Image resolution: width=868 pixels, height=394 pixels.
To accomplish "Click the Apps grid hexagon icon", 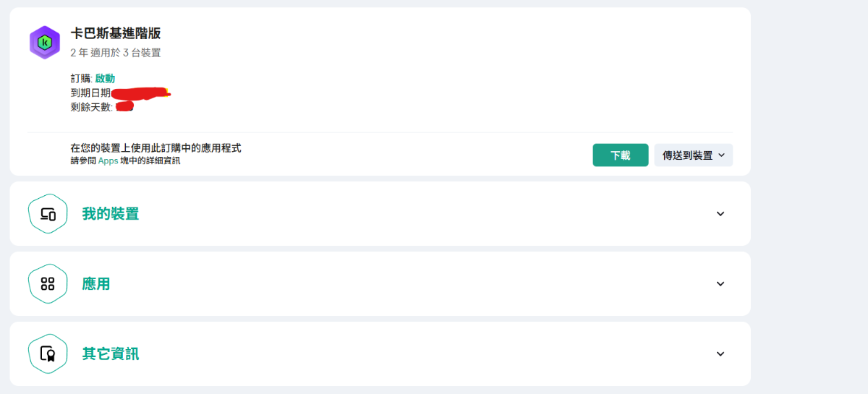I will (48, 284).
